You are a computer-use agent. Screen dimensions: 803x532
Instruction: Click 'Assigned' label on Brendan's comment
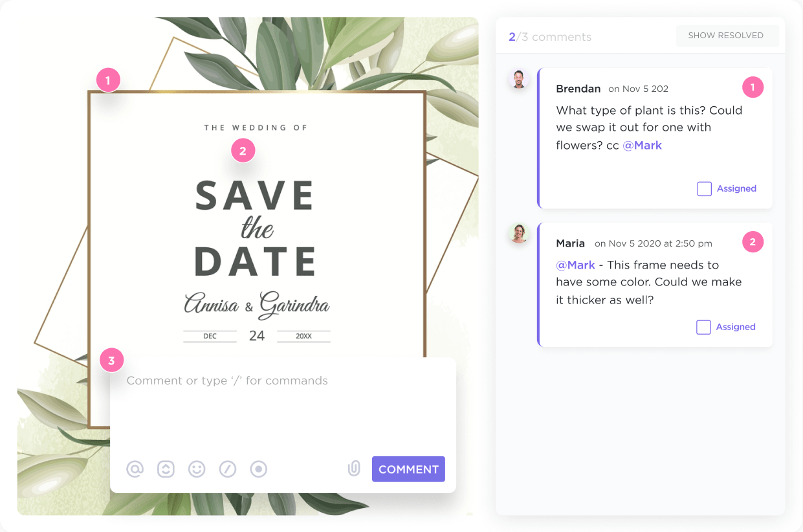pyautogui.click(x=736, y=189)
